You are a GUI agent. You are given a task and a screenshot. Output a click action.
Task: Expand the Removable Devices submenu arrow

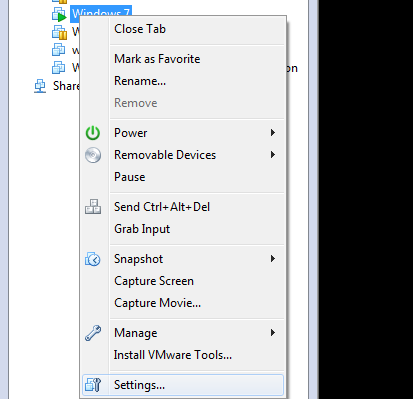(x=273, y=155)
